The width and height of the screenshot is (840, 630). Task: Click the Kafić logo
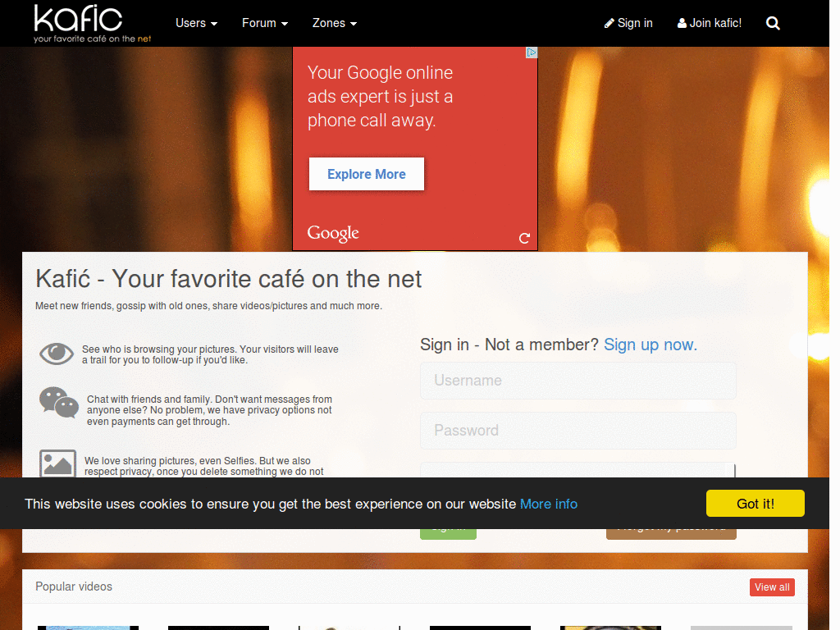(92, 24)
